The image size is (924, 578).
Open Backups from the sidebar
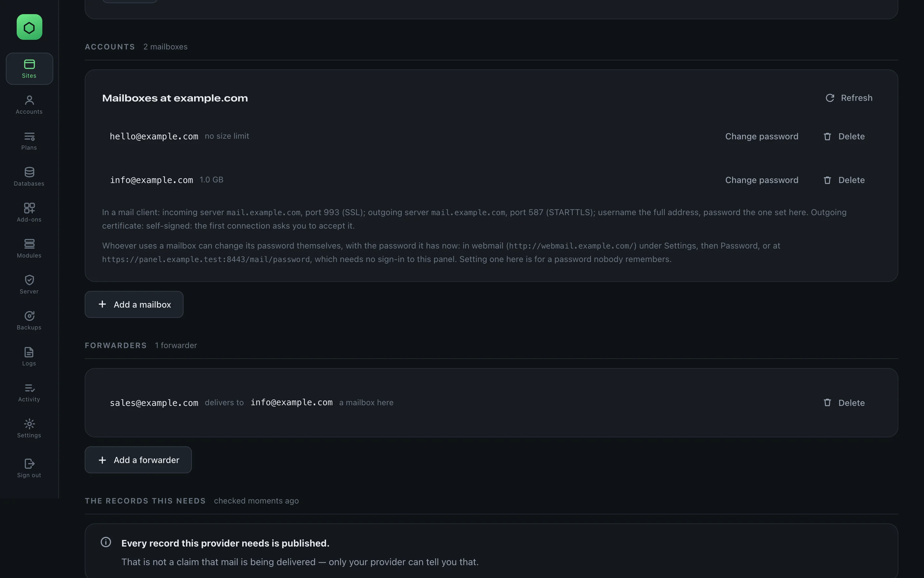pyautogui.click(x=30, y=320)
